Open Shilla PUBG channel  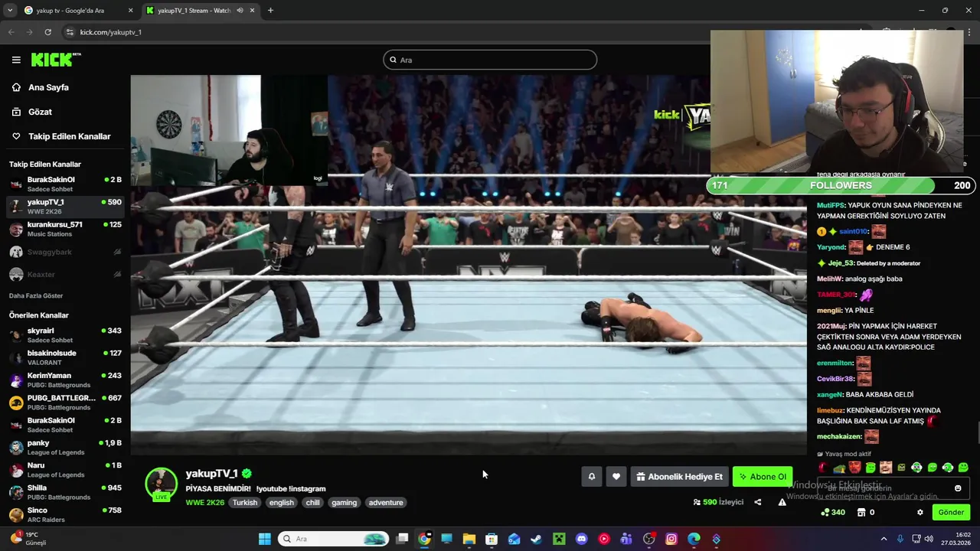(65, 492)
